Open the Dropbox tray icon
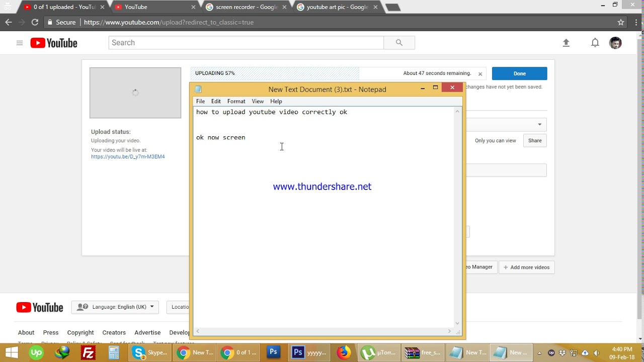 (x=562, y=352)
